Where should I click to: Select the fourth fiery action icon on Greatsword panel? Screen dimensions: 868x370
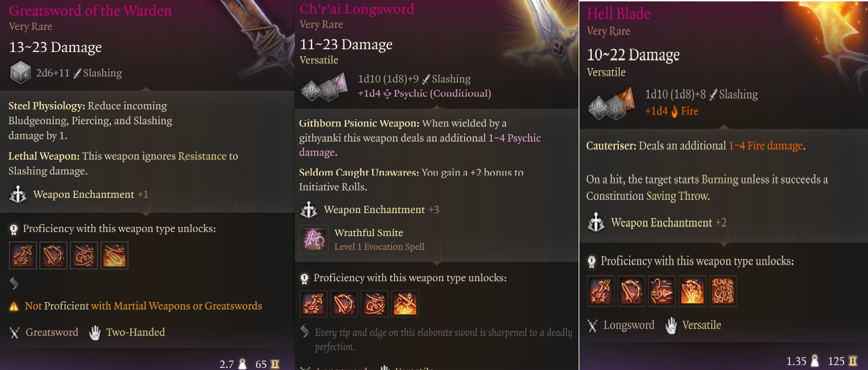(x=114, y=255)
